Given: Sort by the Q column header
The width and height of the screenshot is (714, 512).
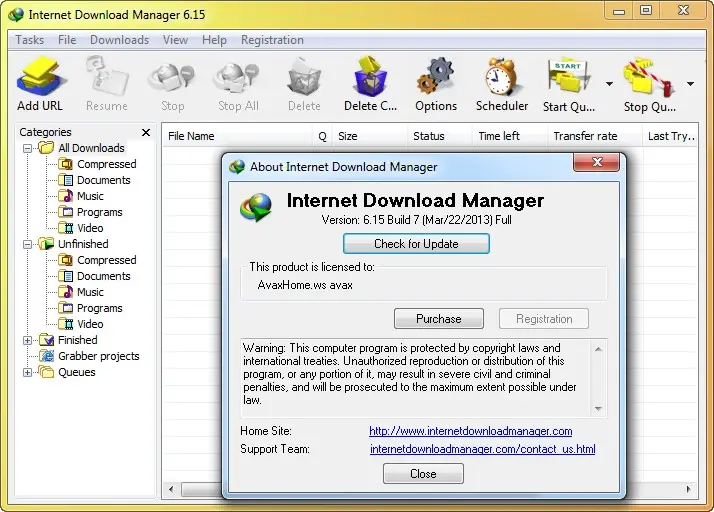Looking at the screenshot, I should click(x=322, y=136).
